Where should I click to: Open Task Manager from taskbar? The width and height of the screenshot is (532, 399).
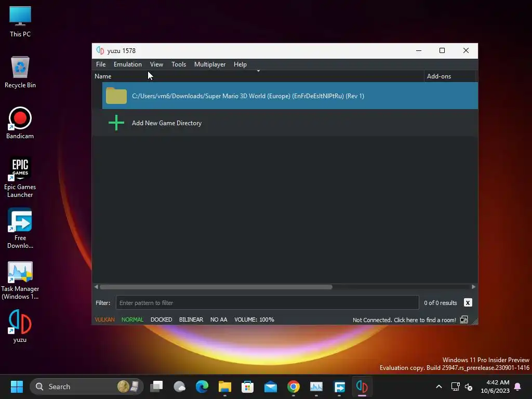point(316,387)
